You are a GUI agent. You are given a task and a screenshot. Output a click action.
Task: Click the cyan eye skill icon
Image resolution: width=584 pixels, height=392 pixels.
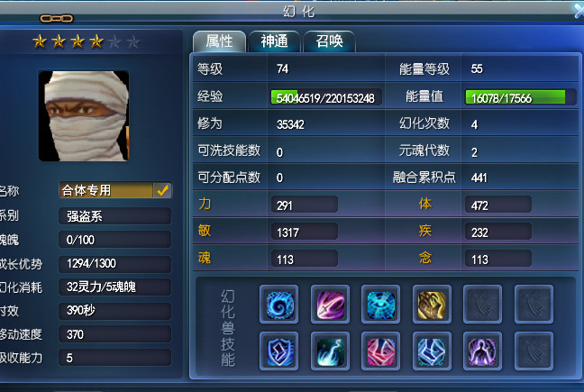click(x=380, y=305)
